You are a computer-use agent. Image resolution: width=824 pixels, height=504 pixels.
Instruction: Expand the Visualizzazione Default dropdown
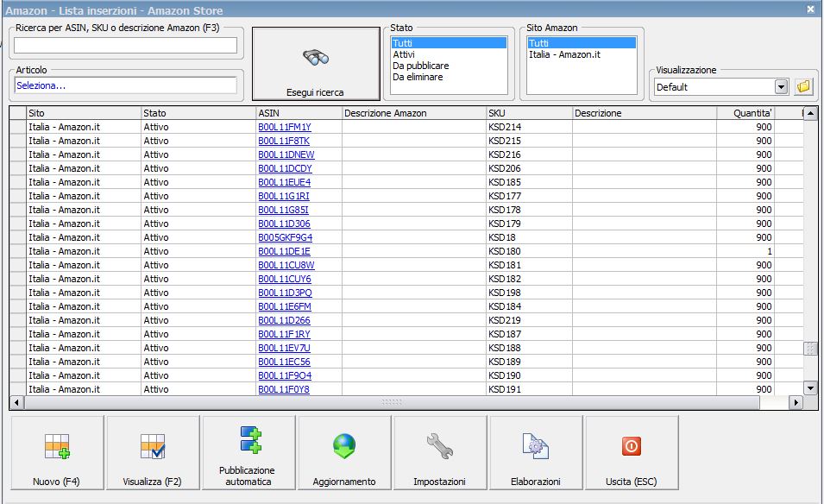782,86
